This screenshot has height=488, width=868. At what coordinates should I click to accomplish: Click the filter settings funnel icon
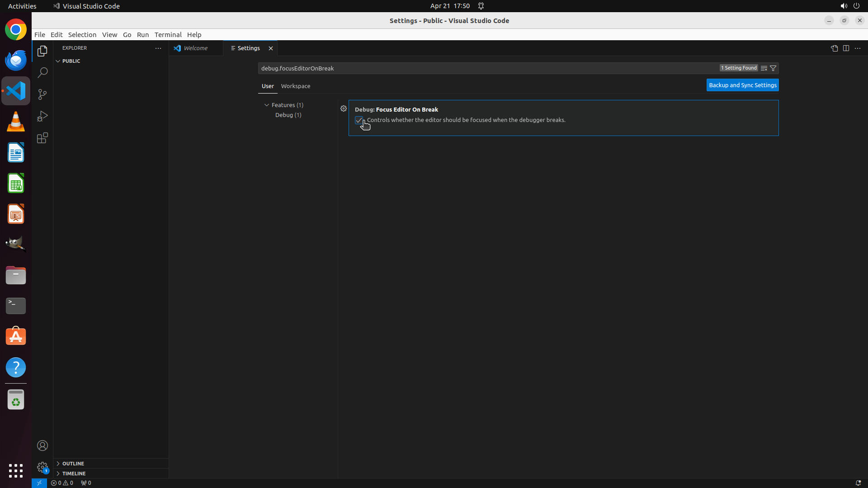773,68
